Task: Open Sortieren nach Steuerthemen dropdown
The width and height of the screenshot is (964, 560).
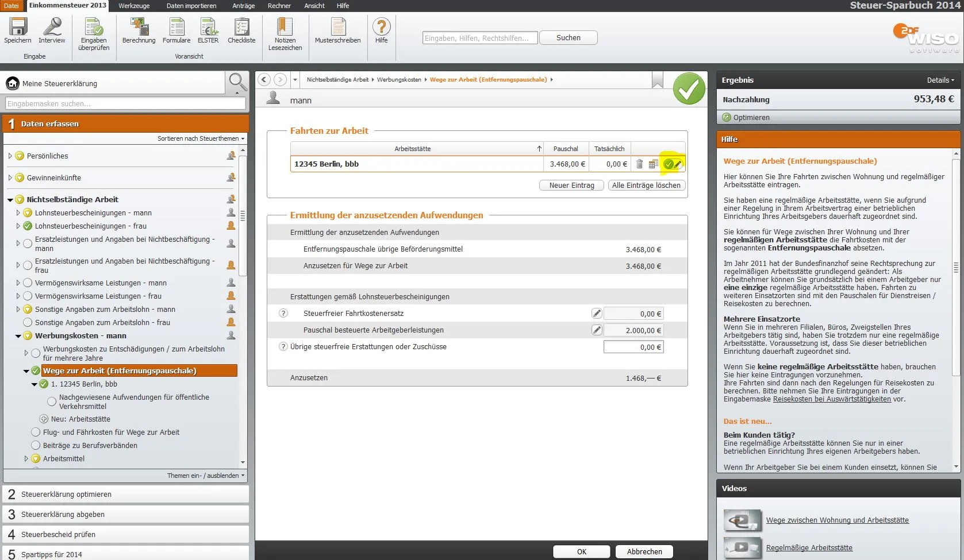Action: click(x=201, y=138)
